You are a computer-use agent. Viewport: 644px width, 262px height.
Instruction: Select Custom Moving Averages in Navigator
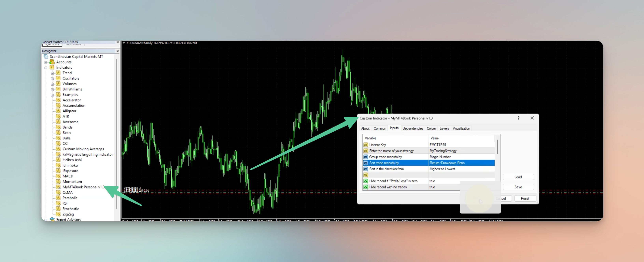click(x=83, y=149)
